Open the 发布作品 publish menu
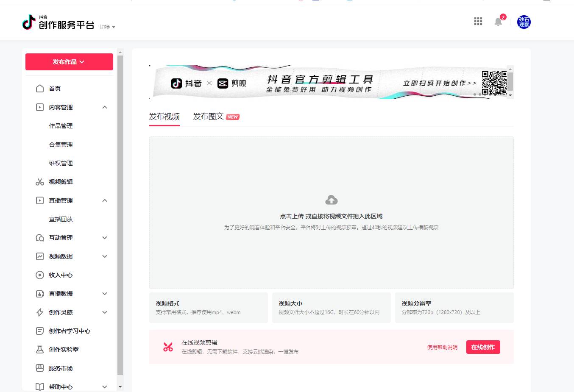This screenshot has width=574, height=392. point(69,61)
